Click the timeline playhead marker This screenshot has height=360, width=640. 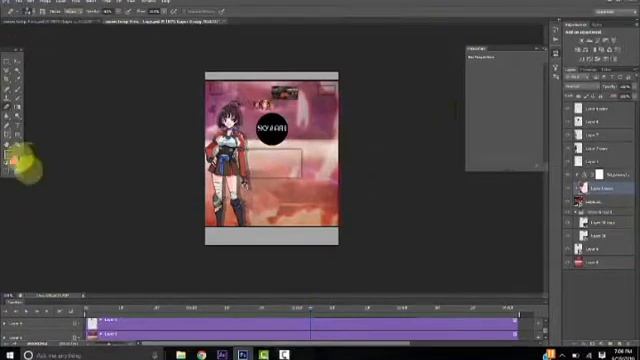click(x=310, y=308)
